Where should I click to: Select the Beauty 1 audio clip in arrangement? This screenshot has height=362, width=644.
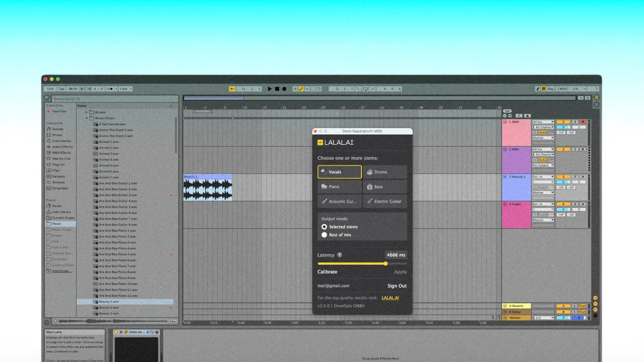(x=208, y=188)
